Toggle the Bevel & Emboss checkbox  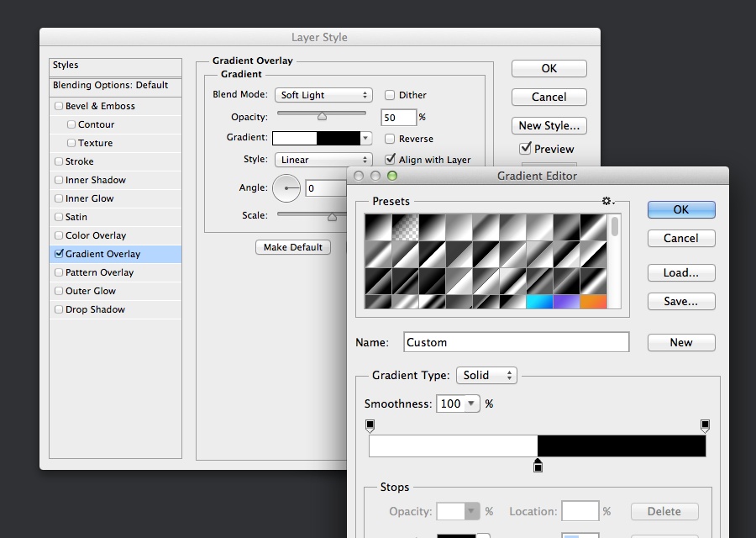pos(59,106)
